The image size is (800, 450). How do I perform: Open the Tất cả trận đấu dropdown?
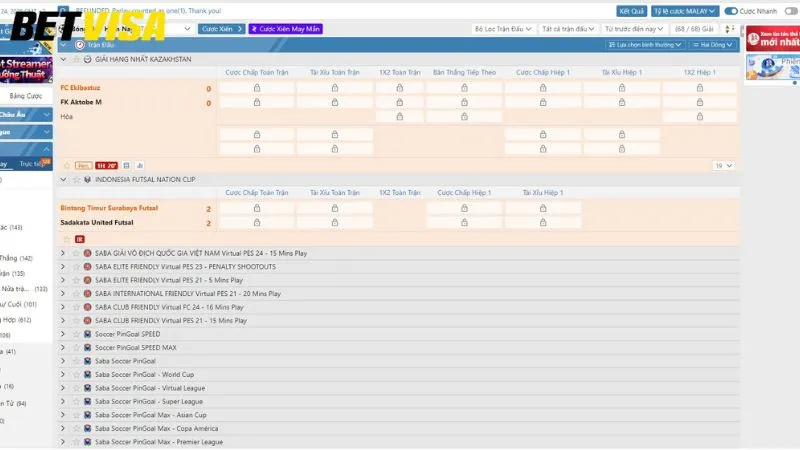click(567, 29)
